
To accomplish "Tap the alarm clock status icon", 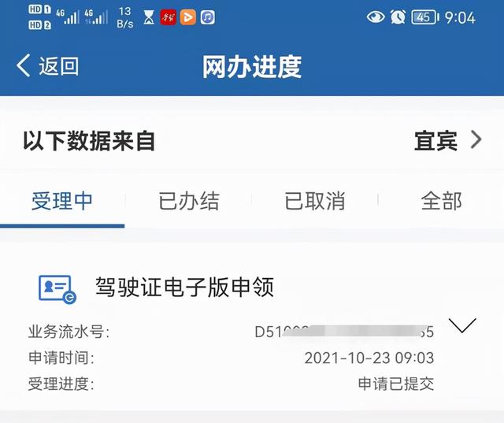I will point(398,17).
